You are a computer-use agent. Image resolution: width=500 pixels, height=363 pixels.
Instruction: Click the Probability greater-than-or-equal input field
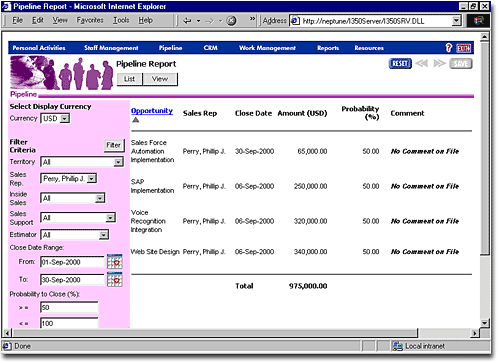(x=69, y=307)
